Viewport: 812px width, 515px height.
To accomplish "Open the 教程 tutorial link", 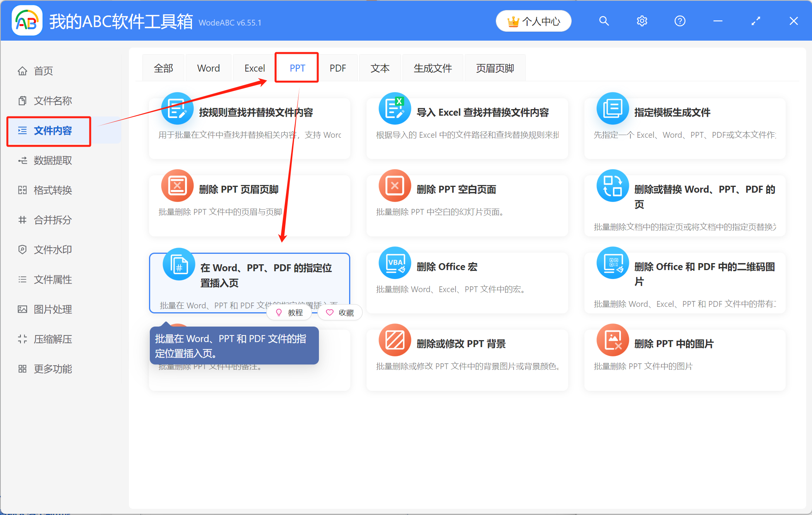I will [289, 312].
